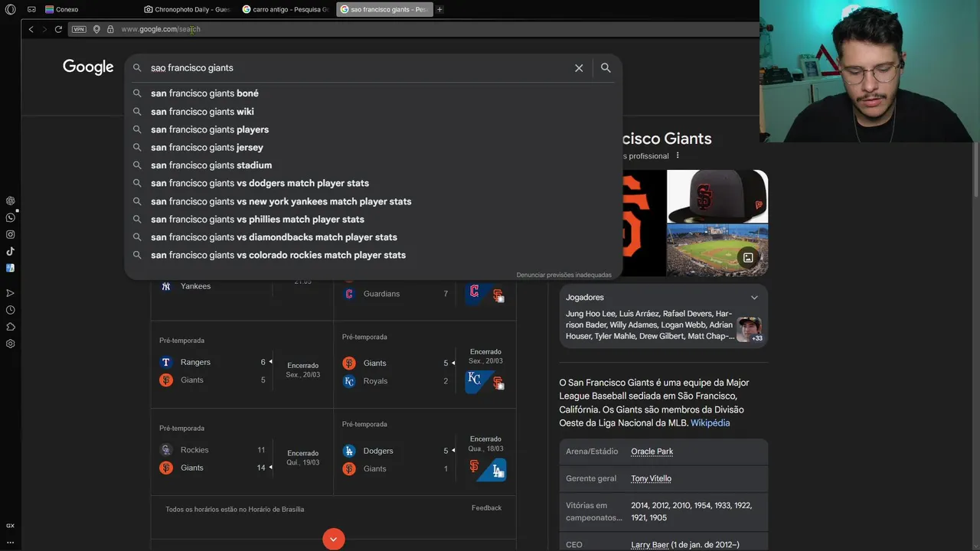
Task: Click 'Todos os horários' timezone note
Action: (235, 509)
